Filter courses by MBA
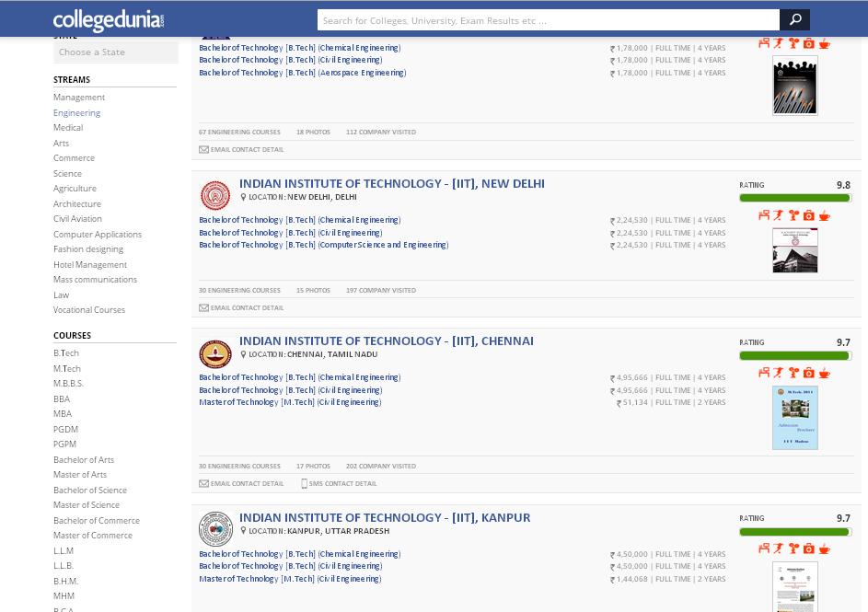The width and height of the screenshot is (868, 612). (x=63, y=414)
